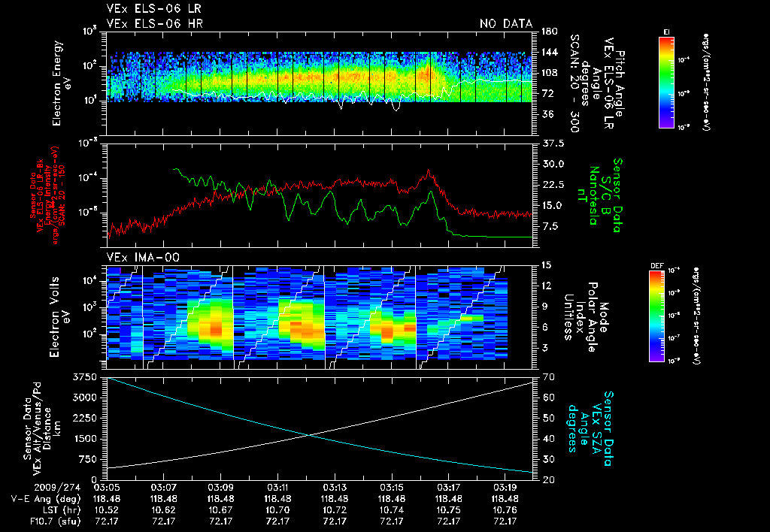Click the LST value 10.52
The width and height of the screenshot is (770, 532).
pyautogui.click(x=107, y=510)
